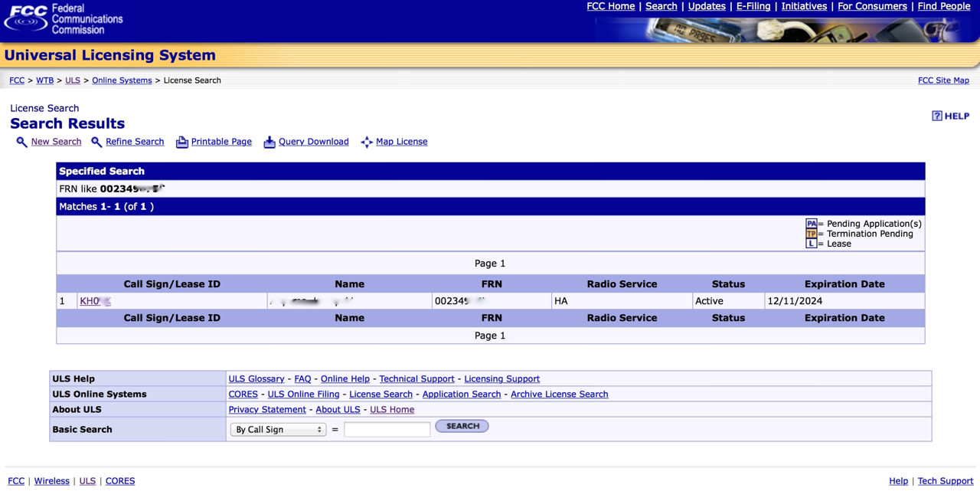
Task: Open the Printable Page text link
Action: tap(221, 142)
